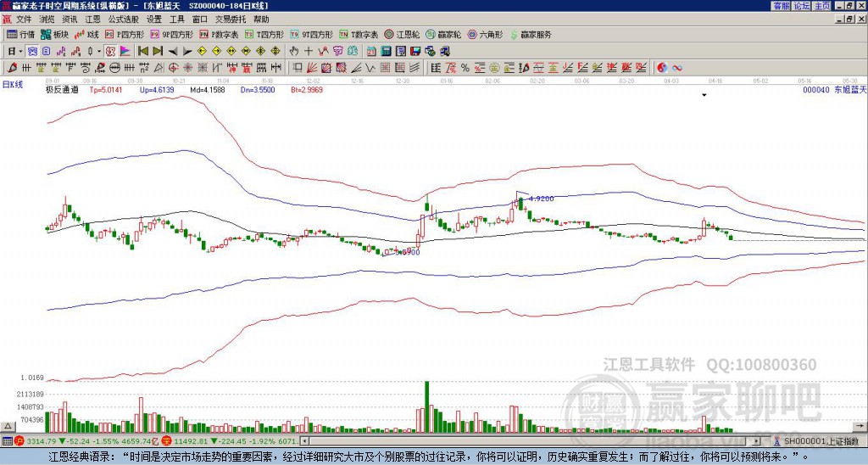Open the 江恩 menu
The height and width of the screenshot is (465, 868).
click(x=92, y=20)
